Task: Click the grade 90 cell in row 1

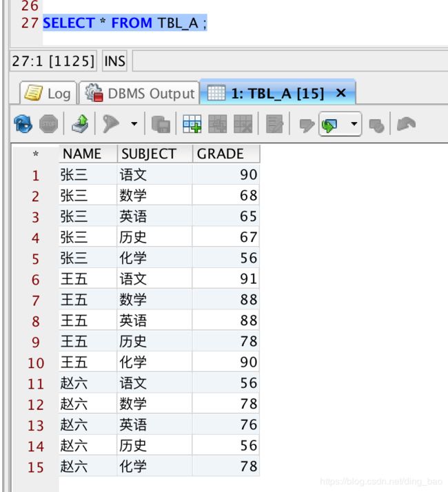Action: [226, 174]
